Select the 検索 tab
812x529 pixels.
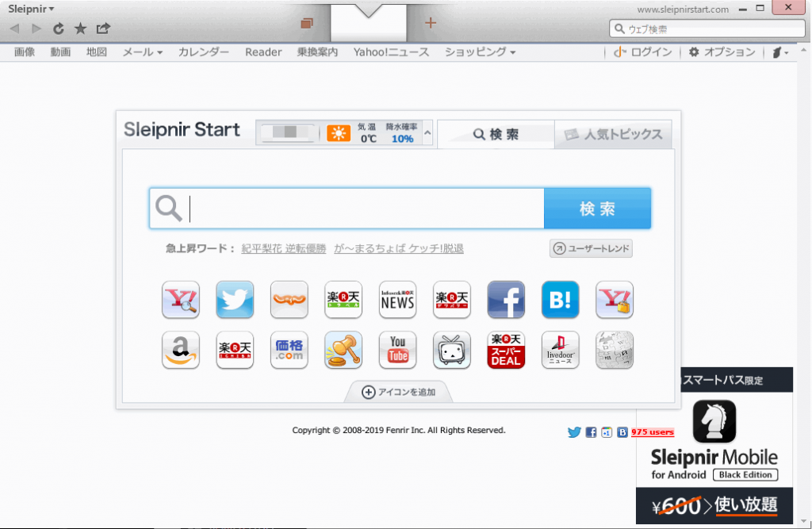pyautogui.click(x=496, y=135)
